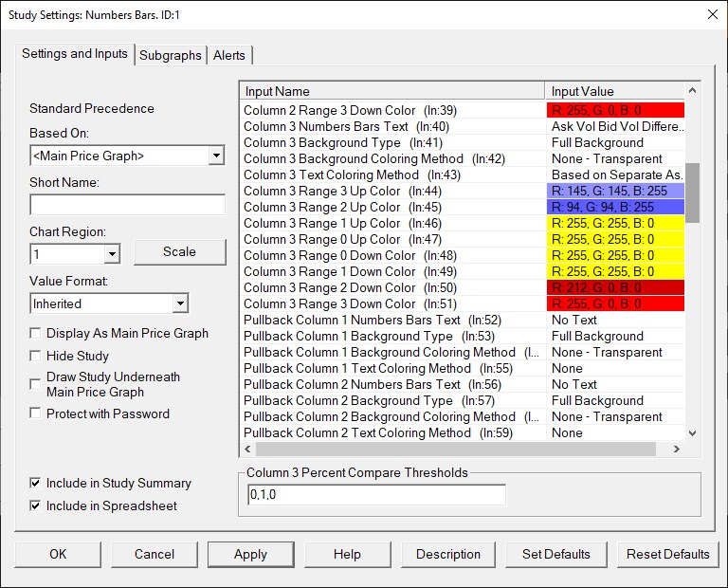This screenshot has width=728, height=588.
Task: Click the Apply button
Action: [x=250, y=555]
